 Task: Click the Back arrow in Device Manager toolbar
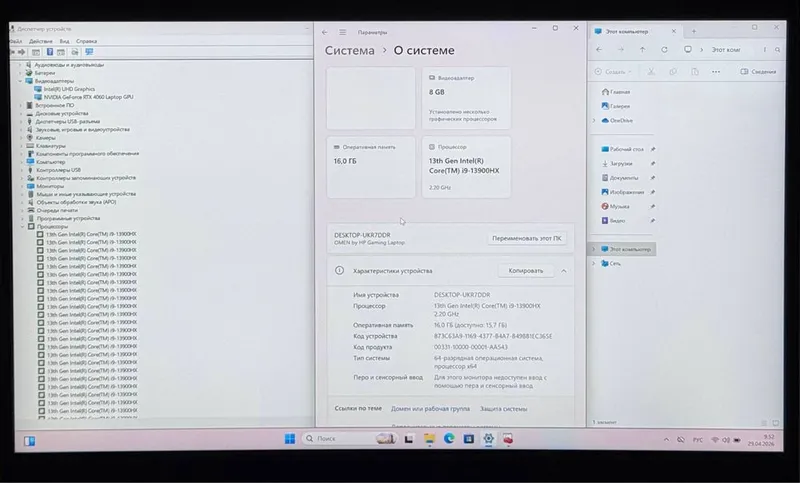(13, 52)
